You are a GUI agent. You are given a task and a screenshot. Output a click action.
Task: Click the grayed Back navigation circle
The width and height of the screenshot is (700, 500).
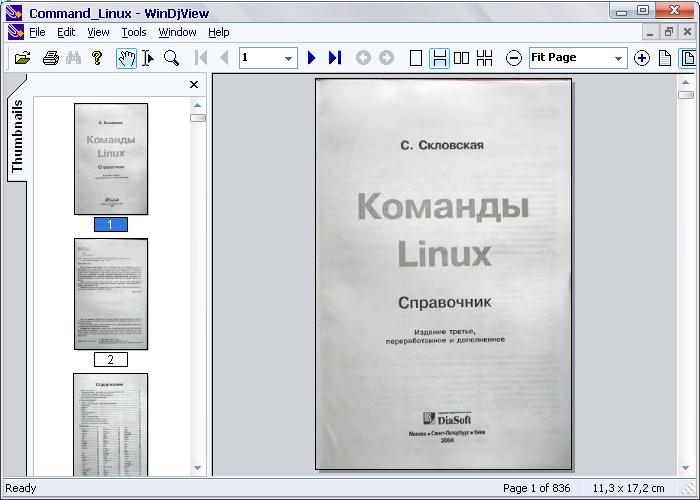(x=363, y=58)
